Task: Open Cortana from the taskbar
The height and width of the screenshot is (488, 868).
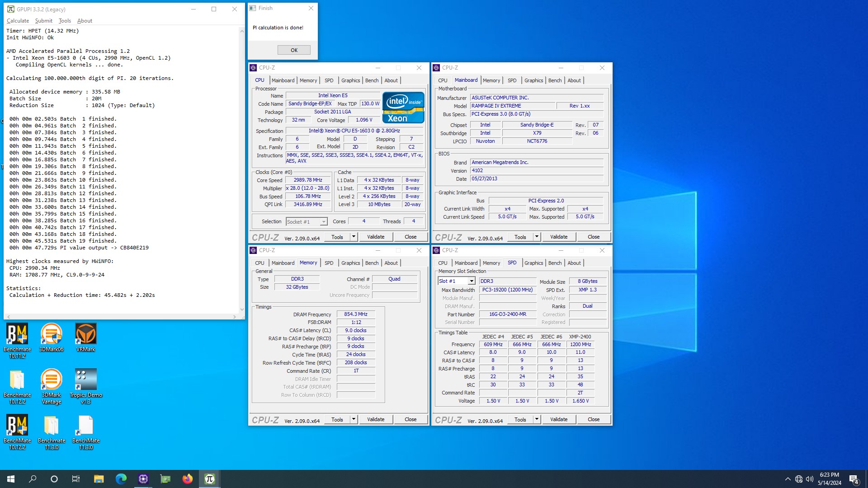Action: click(x=54, y=479)
